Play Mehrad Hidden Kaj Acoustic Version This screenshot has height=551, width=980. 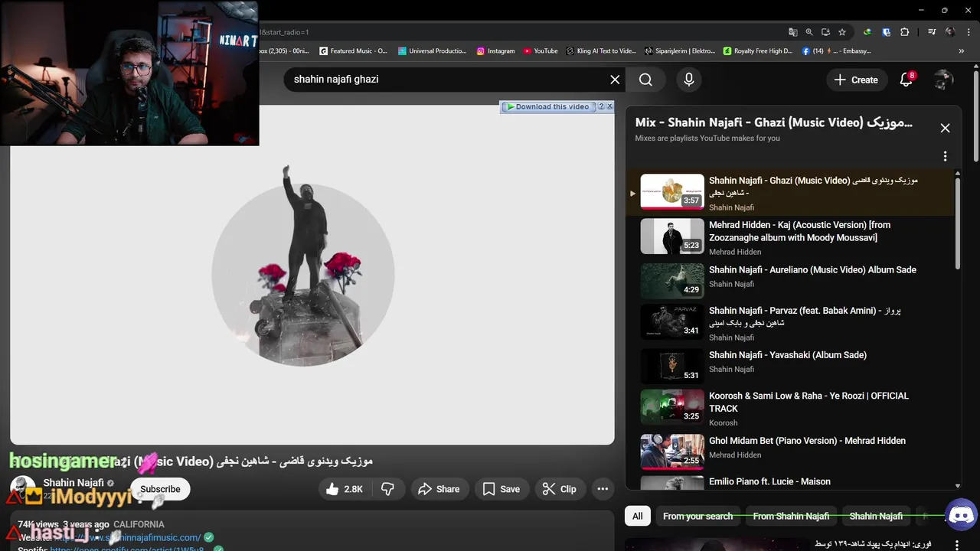(789, 237)
